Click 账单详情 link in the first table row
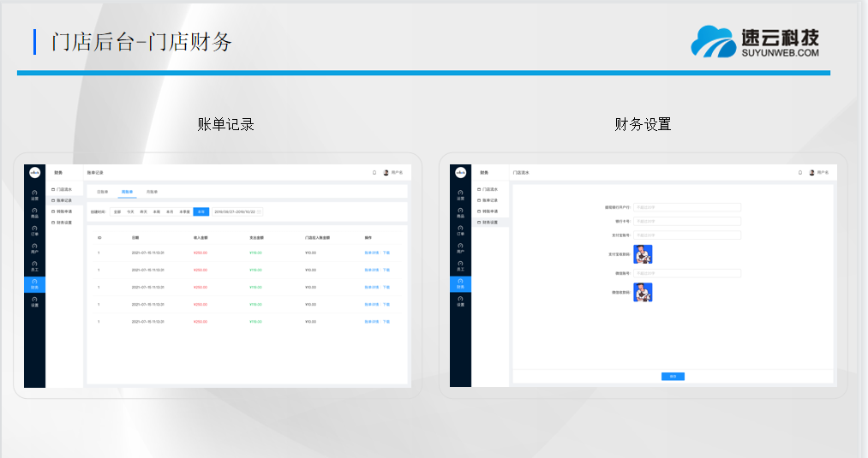This screenshot has height=458, width=868. pyautogui.click(x=372, y=253)
